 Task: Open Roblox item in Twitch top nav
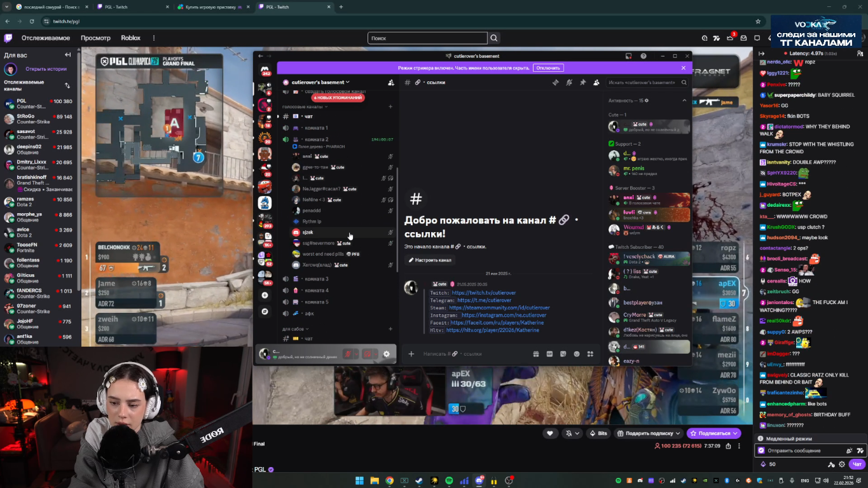click(x=131, y=38)
